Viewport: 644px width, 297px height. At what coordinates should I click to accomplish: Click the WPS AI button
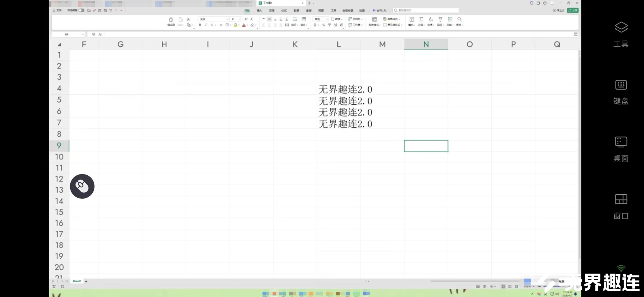[x=380, y=11]
